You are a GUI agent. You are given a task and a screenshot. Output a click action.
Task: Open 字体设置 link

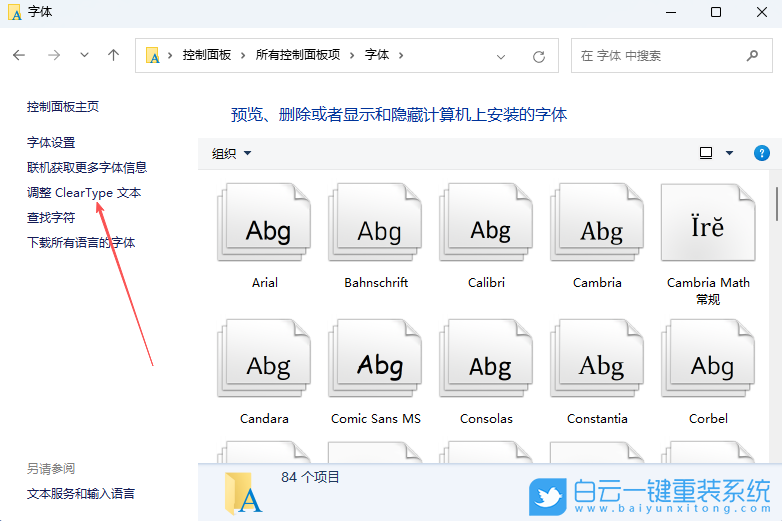coord(51,143)
